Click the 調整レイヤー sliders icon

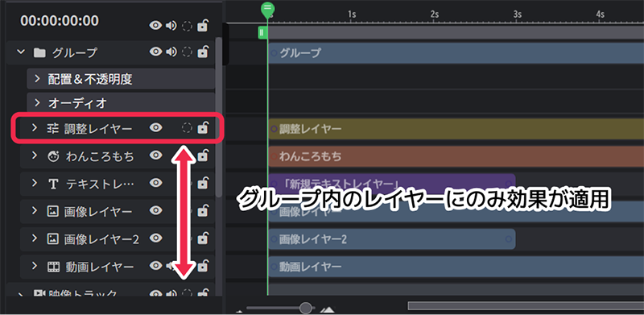pos(53,129)
